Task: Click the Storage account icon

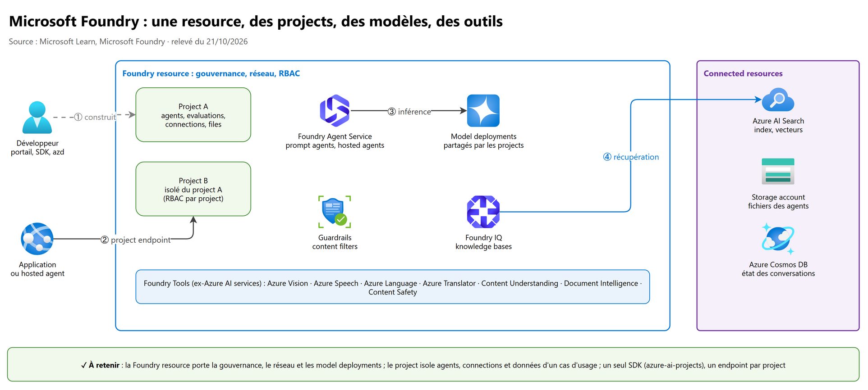Action: pos(778,171)
